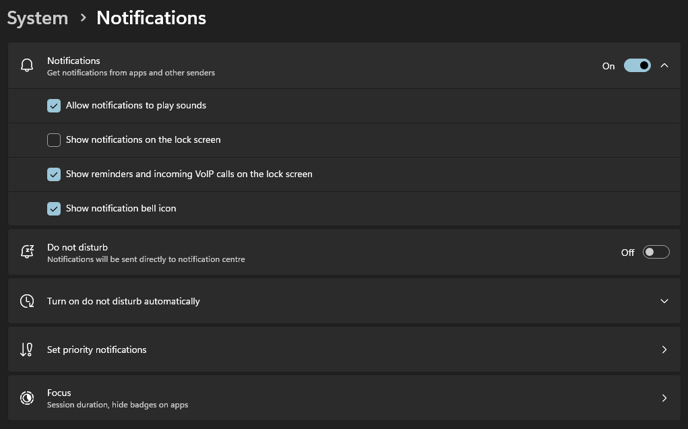Click the Do not disturb description text

tap(146, 259)
